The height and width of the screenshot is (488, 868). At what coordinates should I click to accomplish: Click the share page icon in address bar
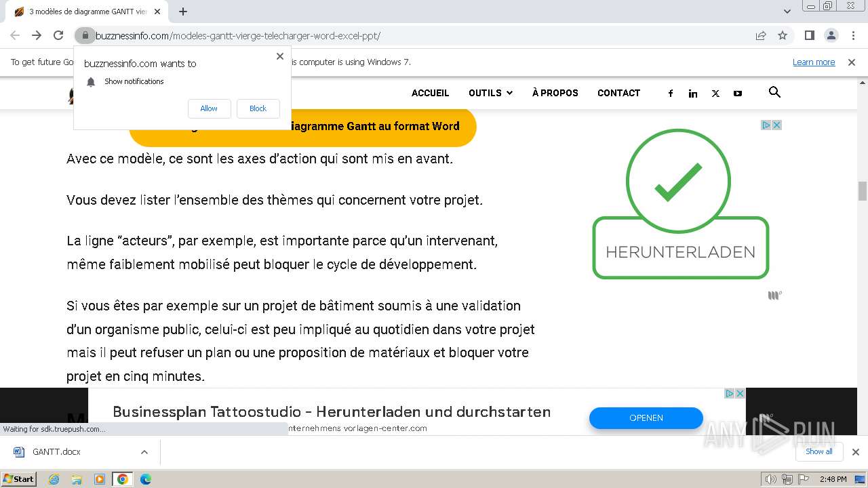coord(761,36)
